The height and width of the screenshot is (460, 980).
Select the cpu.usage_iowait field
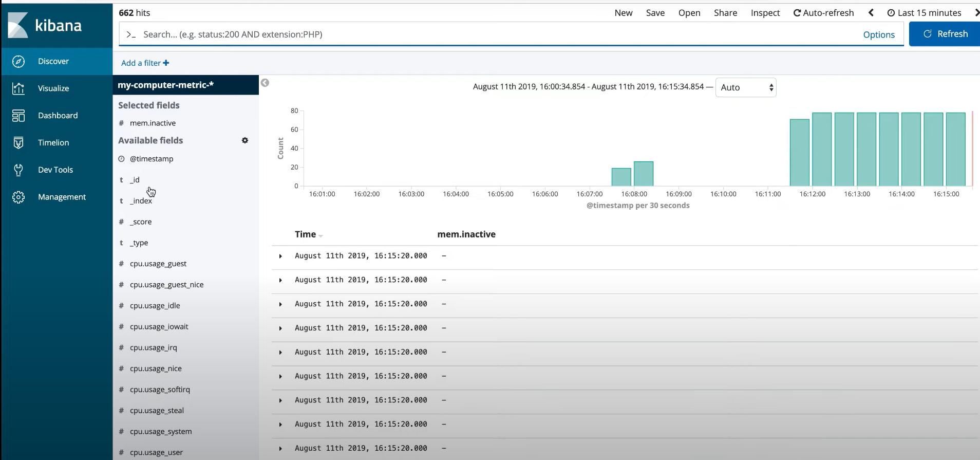tap(159, 327)
